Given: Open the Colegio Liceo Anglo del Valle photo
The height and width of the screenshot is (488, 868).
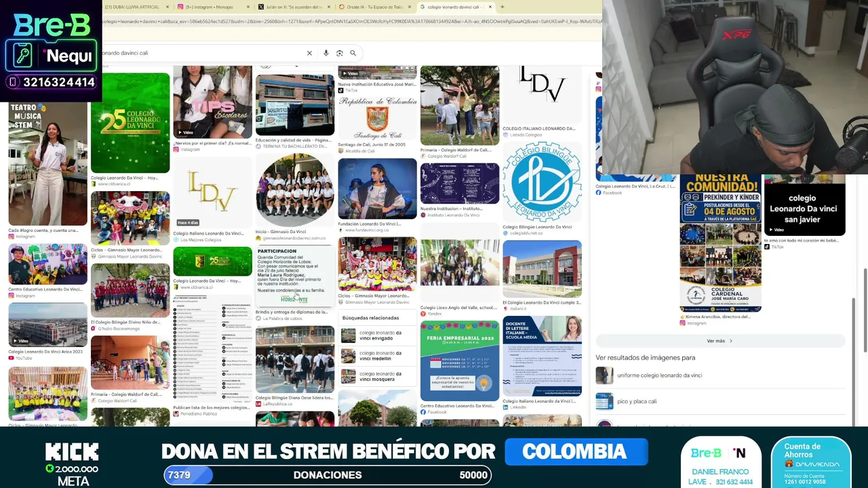Looking at the screenshot, I should tap(460, 262).
